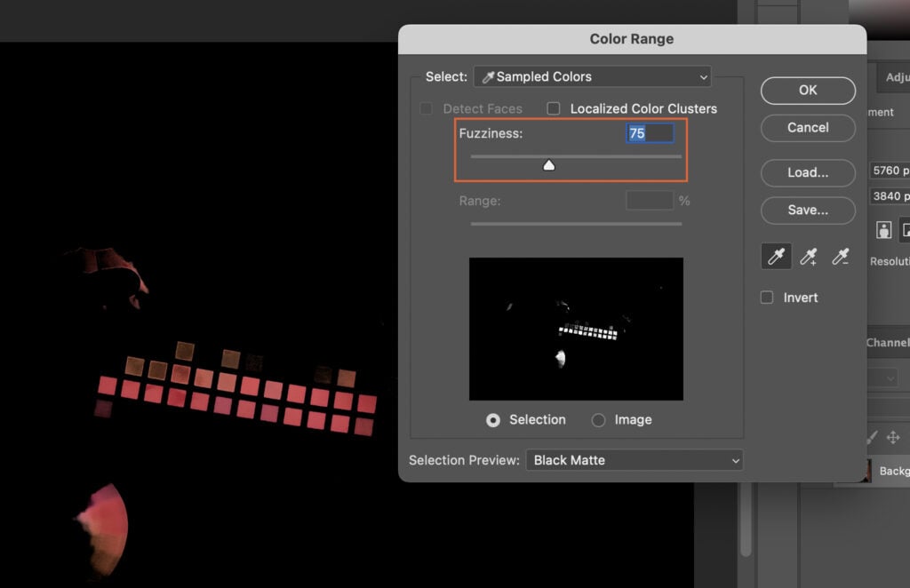Viewport: 910px width, 588px height.
Task: Enable Localized Color Clusters
Action: click(553, 108)
